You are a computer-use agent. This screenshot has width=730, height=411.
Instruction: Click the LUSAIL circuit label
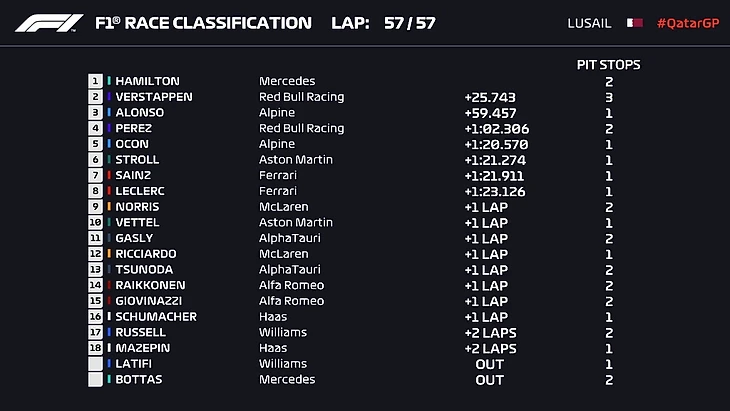pos(588,23)
